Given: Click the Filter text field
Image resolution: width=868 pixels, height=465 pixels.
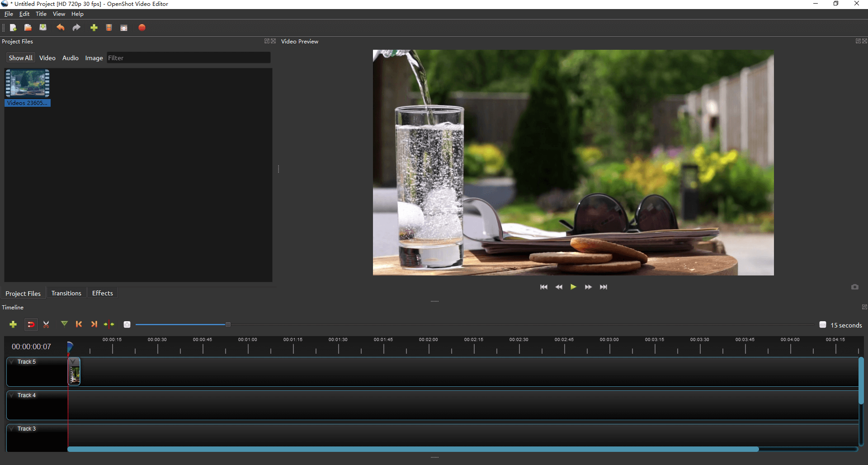Looking at the screenshot, I should [x=189, y=58].
